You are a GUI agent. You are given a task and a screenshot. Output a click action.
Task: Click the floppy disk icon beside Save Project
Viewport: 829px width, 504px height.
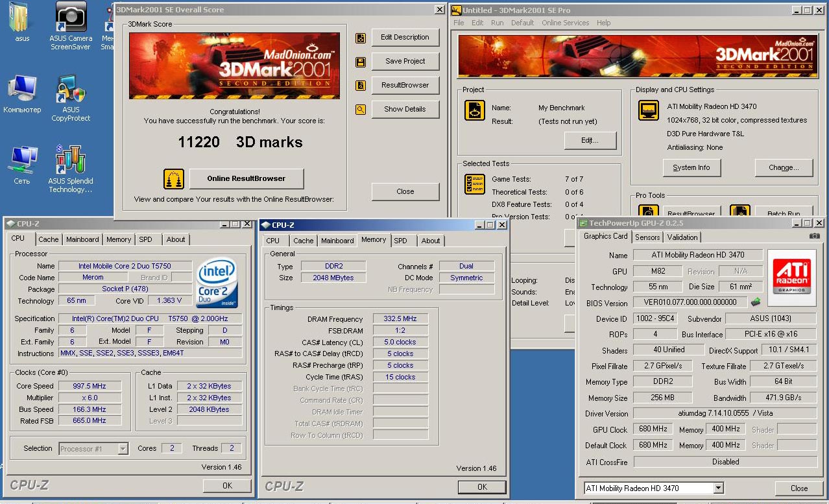[x=361, y=62]
